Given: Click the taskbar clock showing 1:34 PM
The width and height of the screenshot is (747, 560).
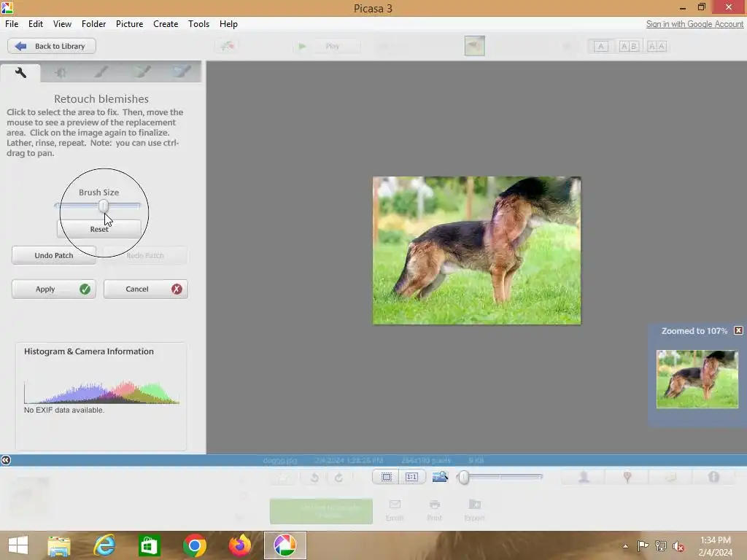Looking at the screenshot, I should pyautogui.click(x=715, y=546).
